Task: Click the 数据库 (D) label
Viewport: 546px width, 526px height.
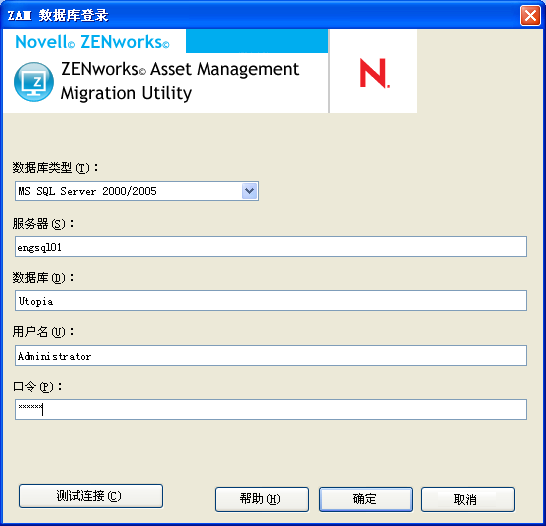Action: pos(43,277)
